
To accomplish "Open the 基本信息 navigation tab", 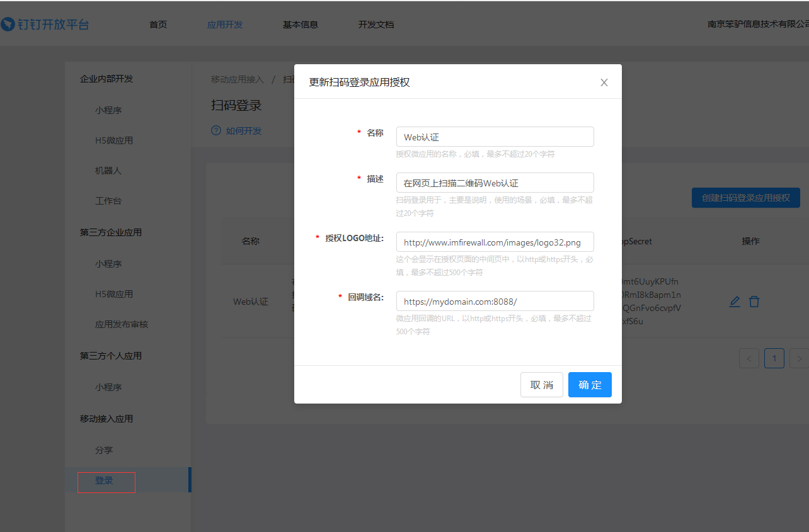I will [301, 25].
